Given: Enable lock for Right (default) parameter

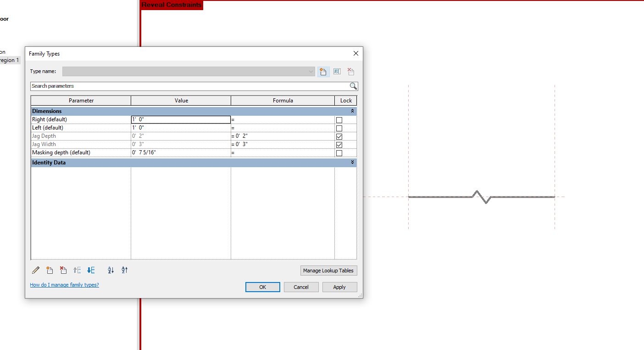Looking at the screenshot, I should tap(339, 119).
